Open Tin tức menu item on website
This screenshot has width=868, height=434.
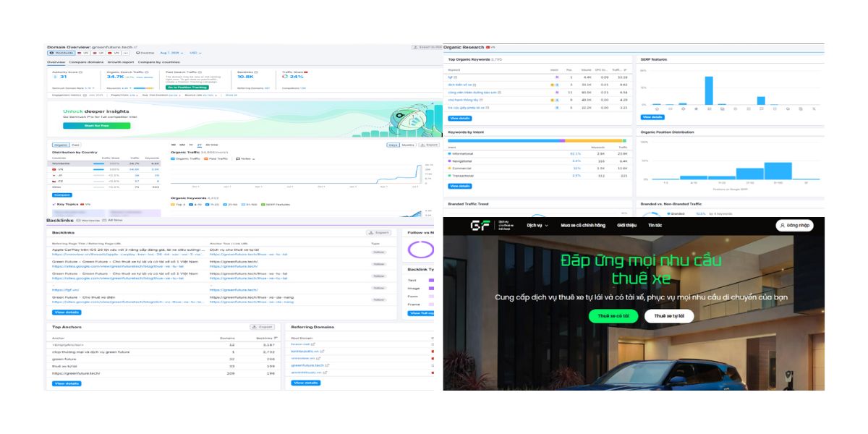(655, 226)
